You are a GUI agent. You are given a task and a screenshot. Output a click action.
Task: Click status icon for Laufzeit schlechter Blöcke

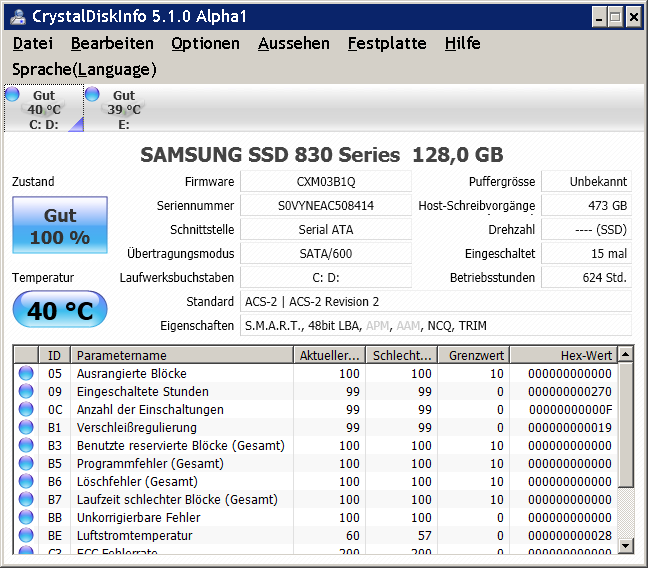point(26,499)
